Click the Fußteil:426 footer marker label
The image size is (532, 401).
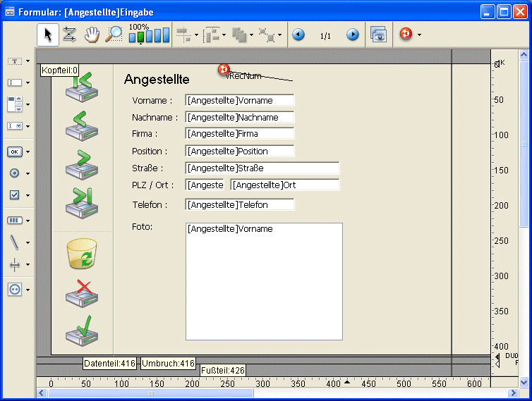click(223, 370)
